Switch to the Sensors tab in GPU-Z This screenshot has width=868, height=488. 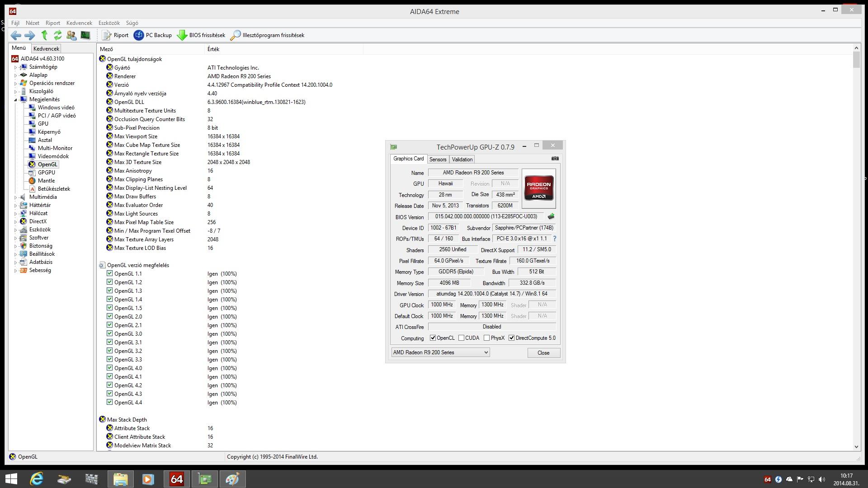(437, 160)
